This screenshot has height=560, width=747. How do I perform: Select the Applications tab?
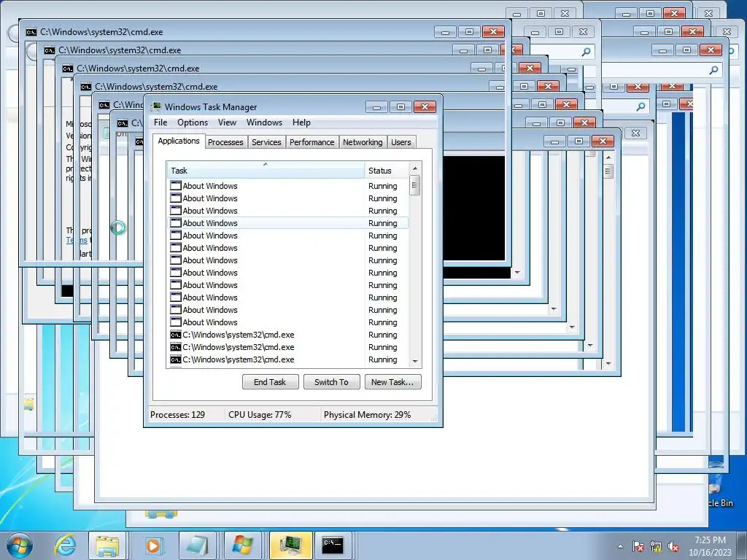[179, 141]
